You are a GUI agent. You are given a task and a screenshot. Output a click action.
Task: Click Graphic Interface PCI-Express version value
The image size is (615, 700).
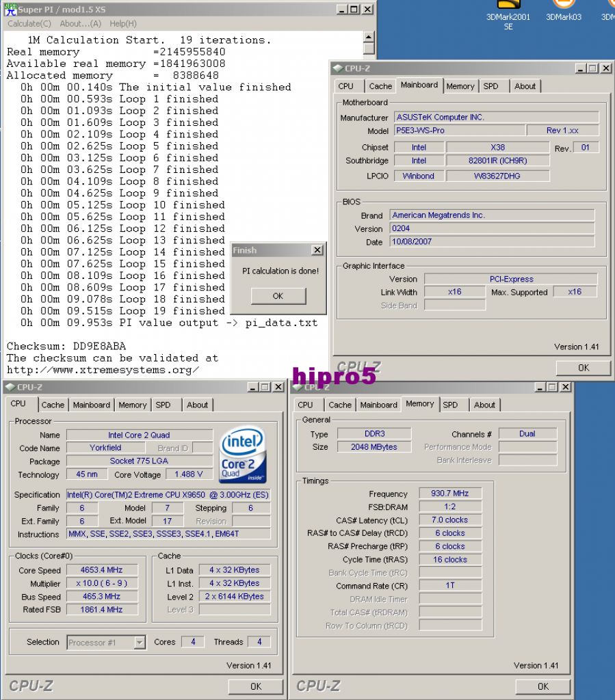pyautogui.click(x=511, y=279)
